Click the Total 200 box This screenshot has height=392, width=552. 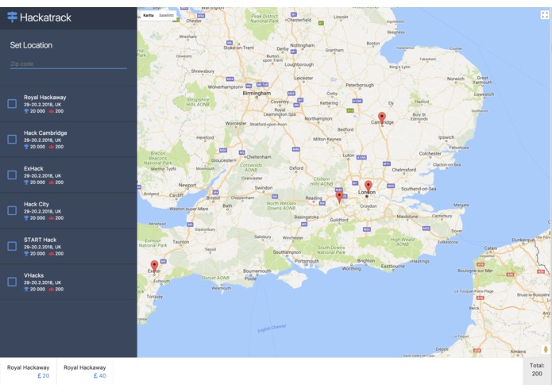(537, 370)
